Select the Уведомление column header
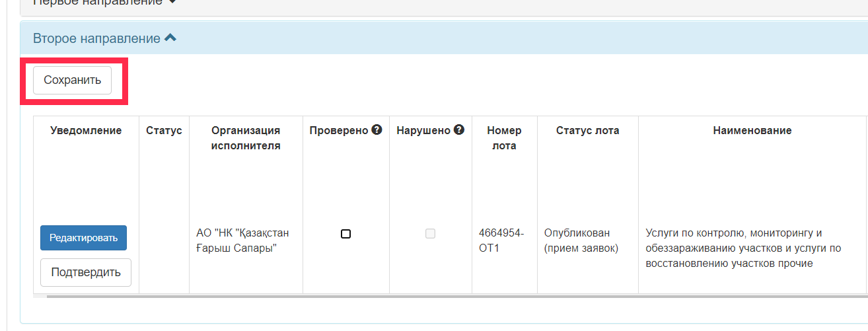Screen dimensions: 868x331 pyautogui.click(x=86, y=131)
